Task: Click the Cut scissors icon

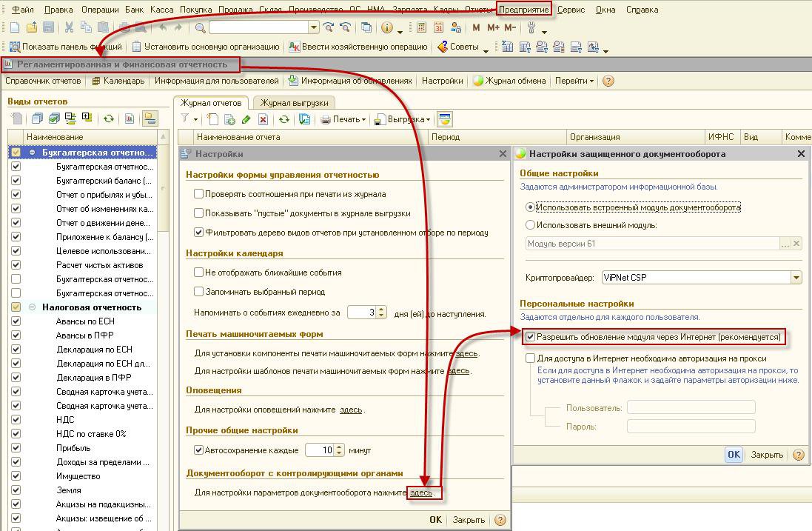Action: tap(69, 27)
